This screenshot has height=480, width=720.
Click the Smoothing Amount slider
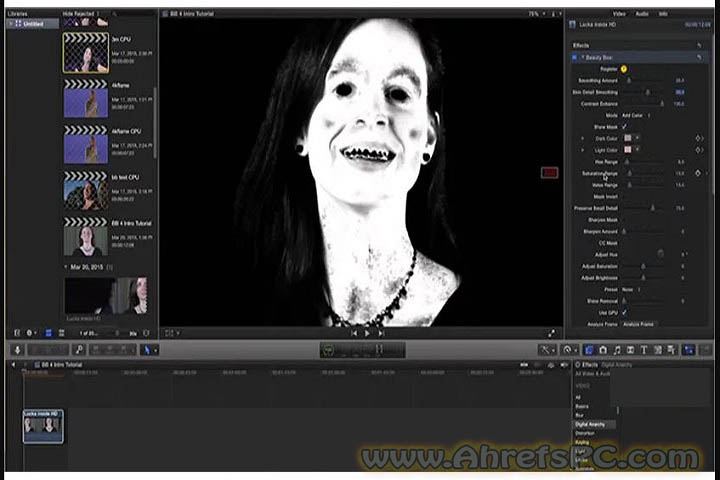point(645,80)
